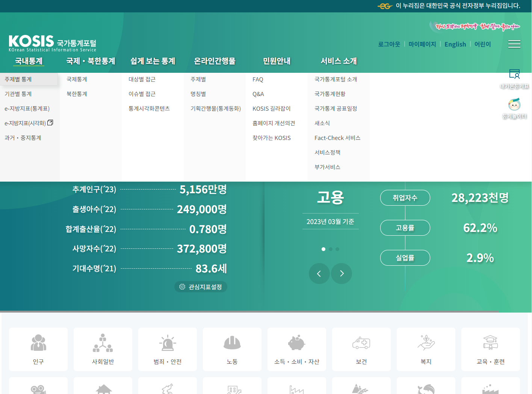Open the 쉽게 보는 통계 menu
This screenshot has width=532, height=394.
pyautogui.click(x=153, y=61)
